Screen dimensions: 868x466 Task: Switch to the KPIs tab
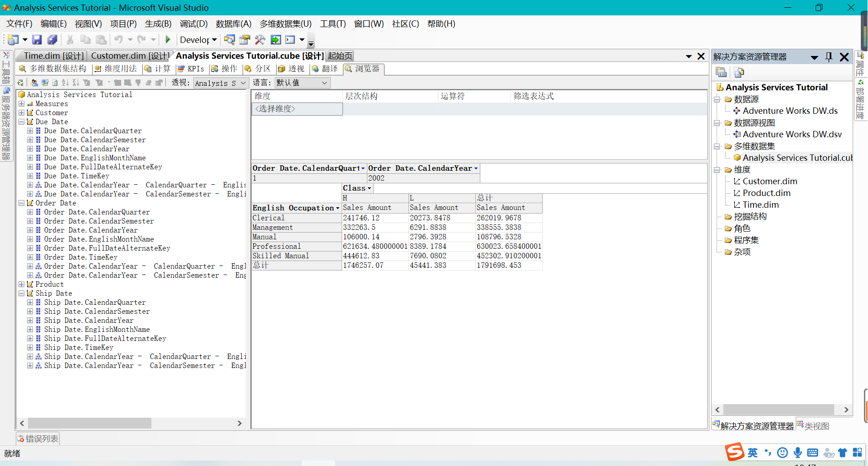[x=191, y=69]
